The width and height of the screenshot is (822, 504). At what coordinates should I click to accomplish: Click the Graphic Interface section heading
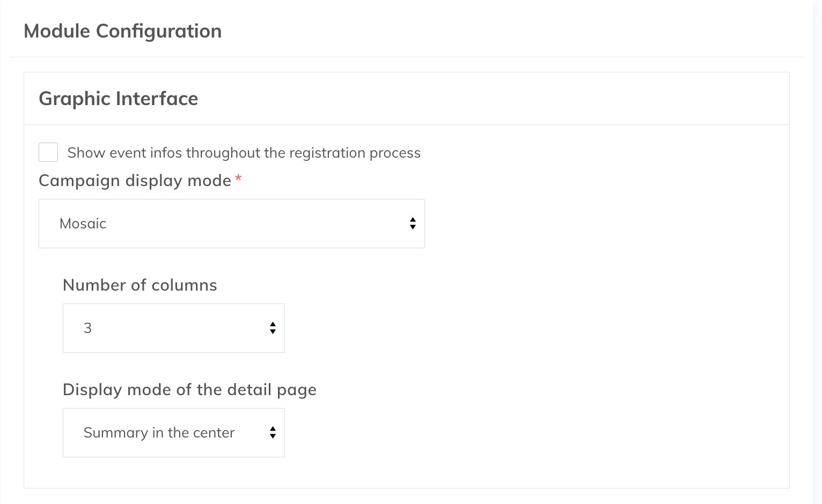click(118, 99)
